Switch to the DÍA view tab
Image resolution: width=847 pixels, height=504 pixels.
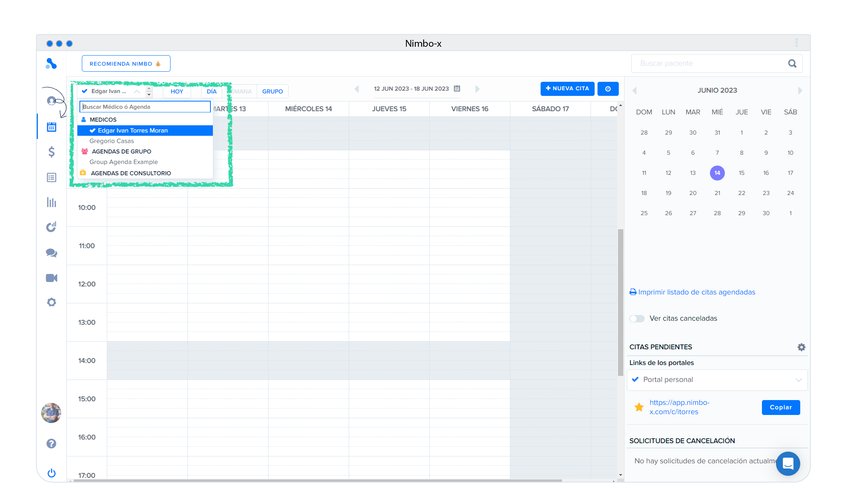click(212, 91)
